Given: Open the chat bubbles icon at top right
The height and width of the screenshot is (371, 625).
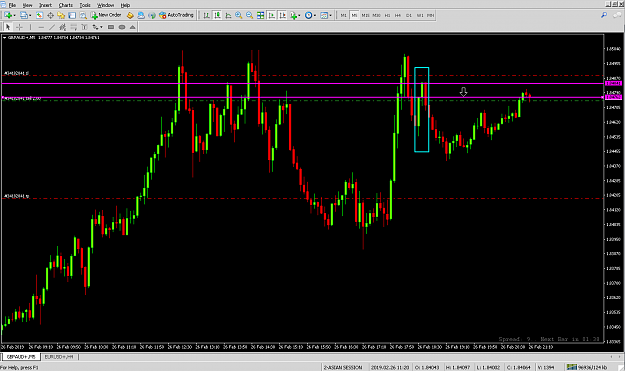Looking at the screenshot, I should (617, 15).
